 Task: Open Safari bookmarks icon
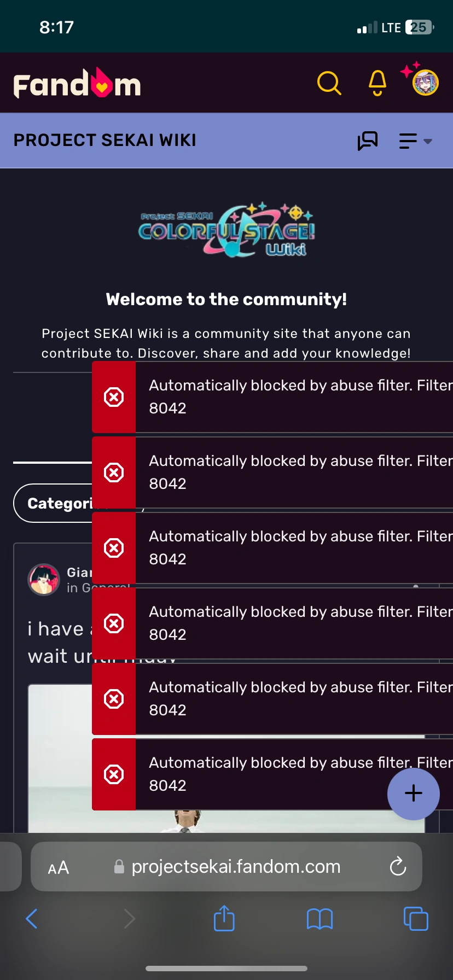(x=320, y=919)
